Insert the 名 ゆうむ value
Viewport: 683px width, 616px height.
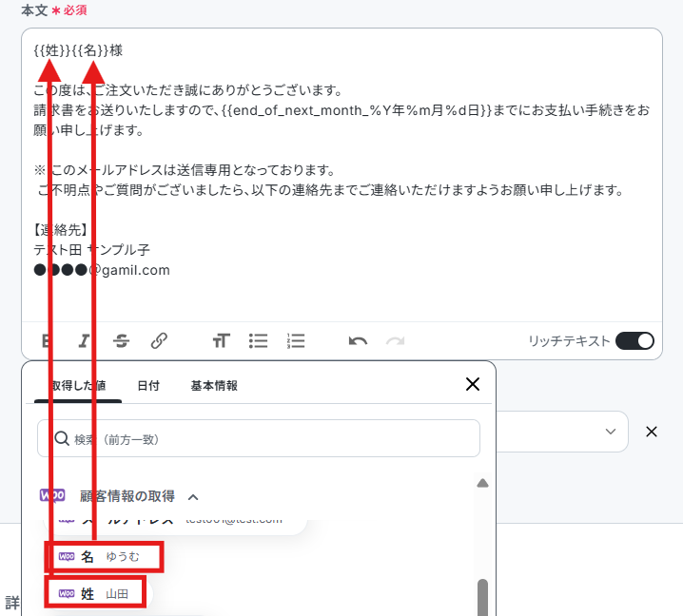point(104,556)
